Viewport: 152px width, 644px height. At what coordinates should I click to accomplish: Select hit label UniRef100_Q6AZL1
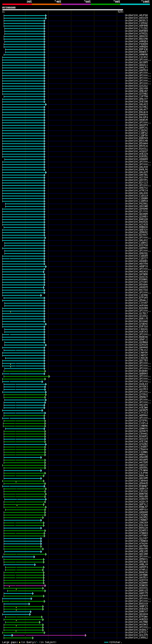tap(136, 65)
